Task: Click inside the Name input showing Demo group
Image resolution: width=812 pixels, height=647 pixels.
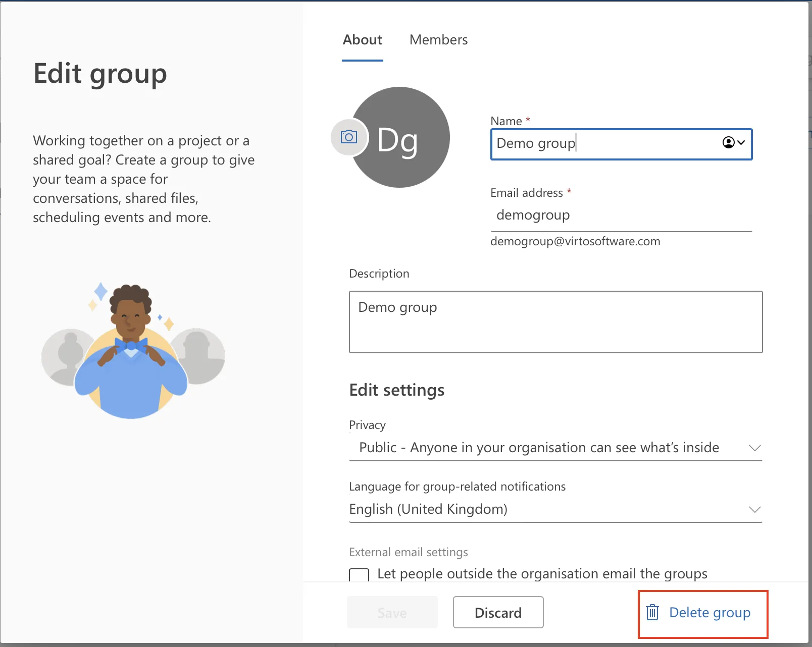Action: pyautogui.click(x=581, y=143)
